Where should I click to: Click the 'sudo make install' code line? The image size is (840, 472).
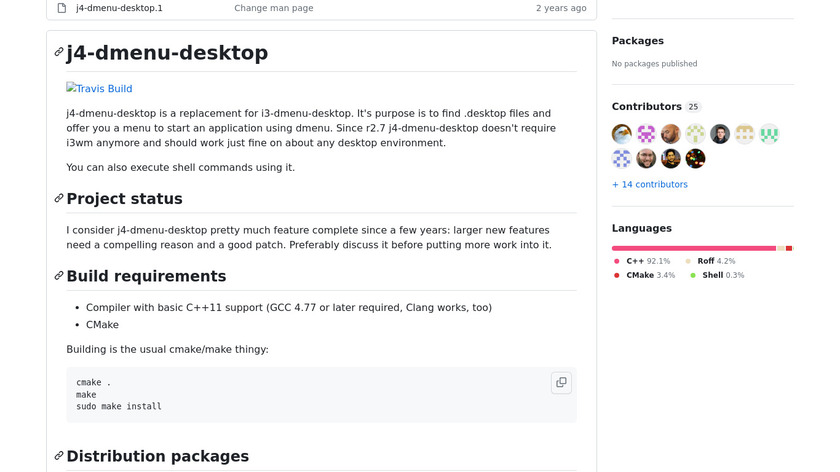click(x=118, y=406)
